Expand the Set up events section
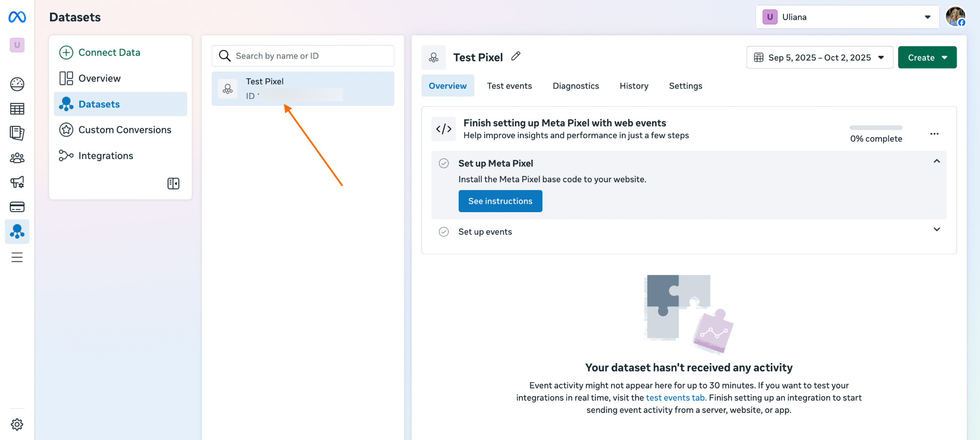 pos(937,229)
